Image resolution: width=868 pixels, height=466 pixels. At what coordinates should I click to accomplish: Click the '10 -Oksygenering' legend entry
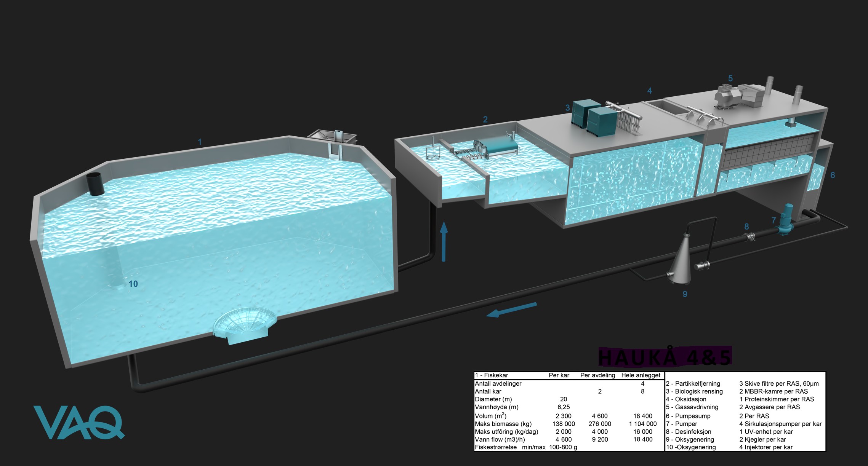click(691, 447)
